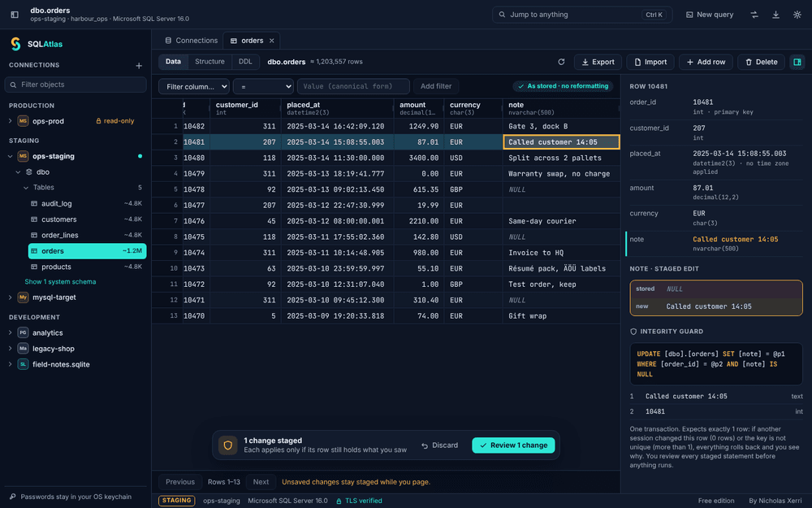
Task: Open the Filter column dropdown
Action: click(194, 87)
